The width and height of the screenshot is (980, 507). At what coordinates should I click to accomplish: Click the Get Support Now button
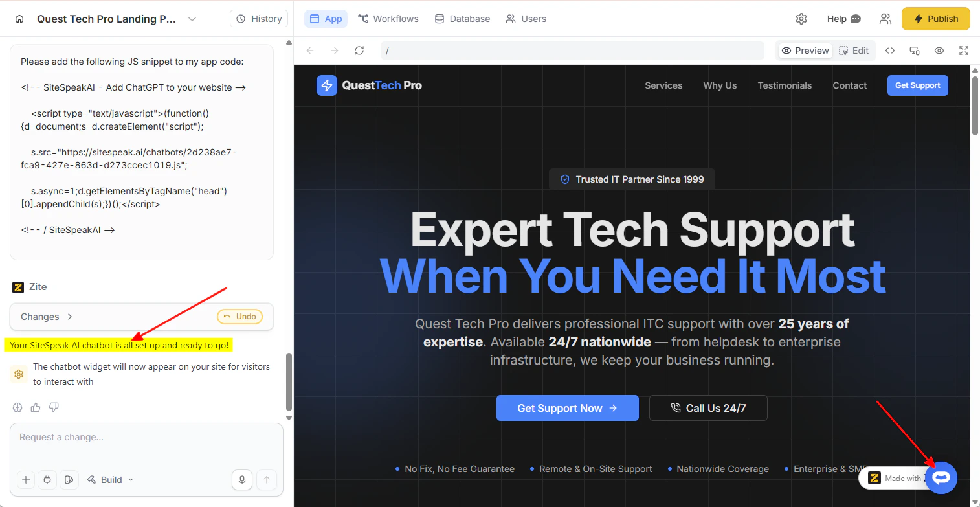(x=567, y=408)
